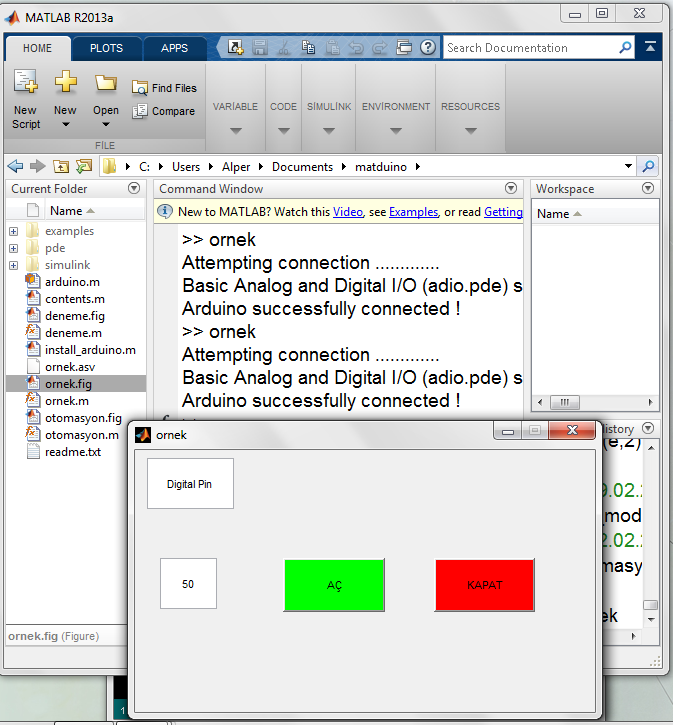Click the Copy icon in toolbar
This screenshot has height=725, width=673.
point(308,47)
